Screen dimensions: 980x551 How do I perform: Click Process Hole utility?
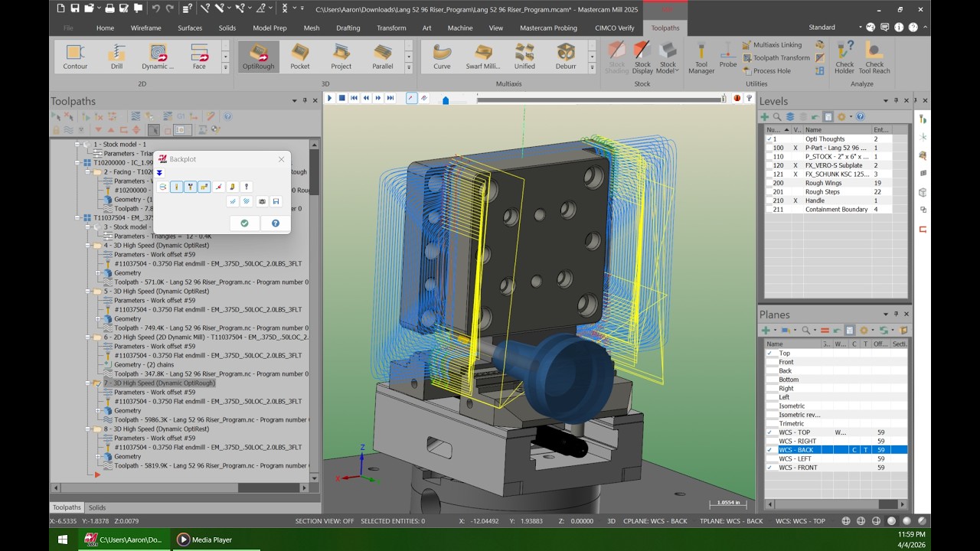coord(766,71)
